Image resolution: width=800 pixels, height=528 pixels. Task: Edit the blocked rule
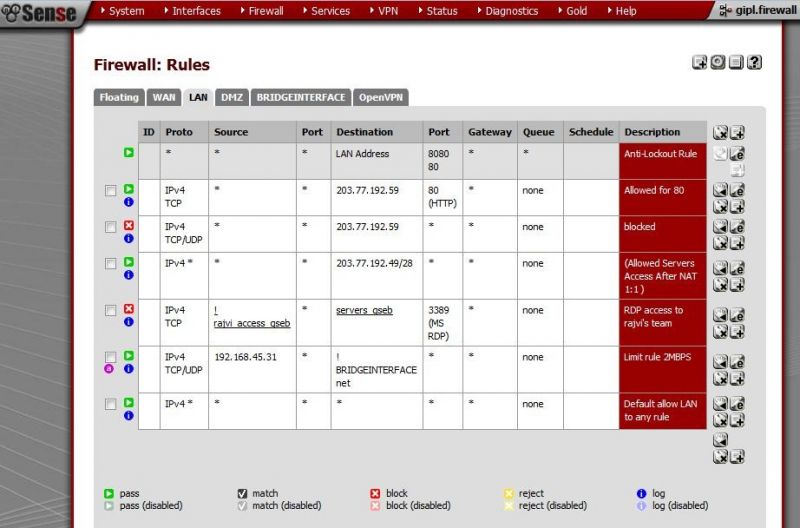737,227
